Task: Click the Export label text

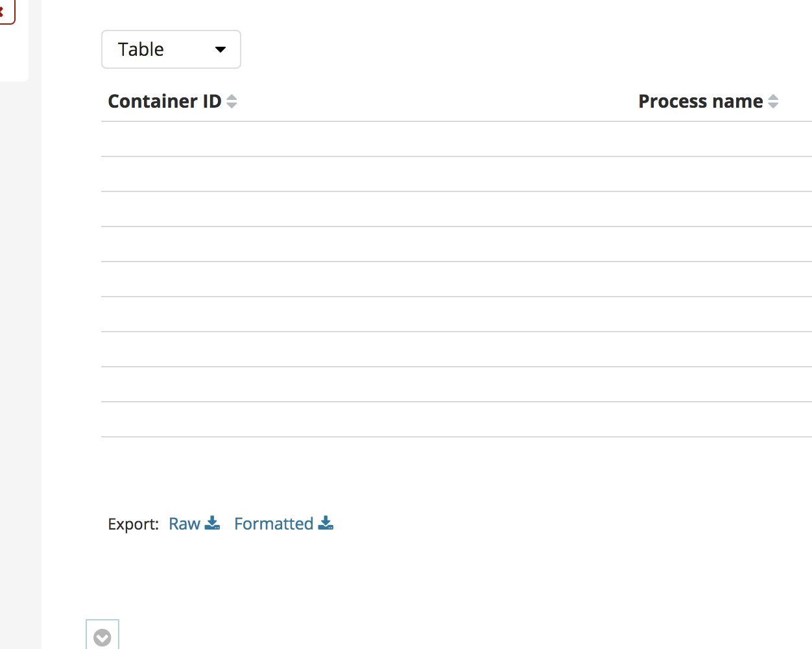Action: coord(133,524)
